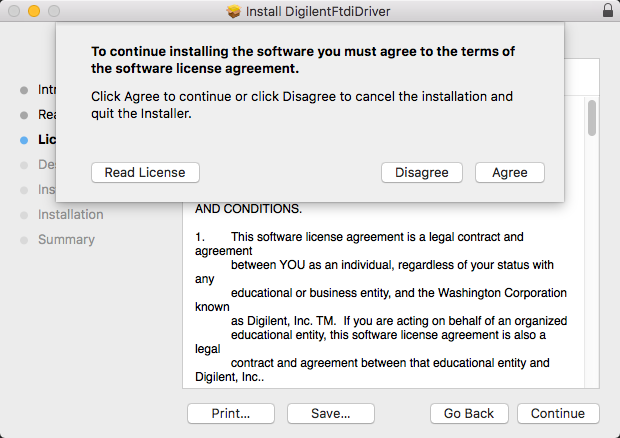
Task: Open the Read License button
Action: [x=145, y=173]
